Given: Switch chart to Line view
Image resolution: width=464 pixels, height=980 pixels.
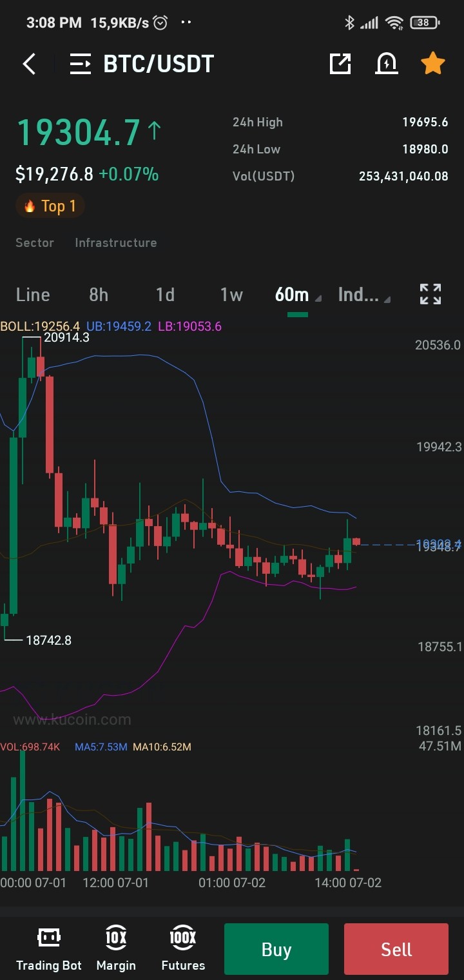Looking at the screenshot, I should pyautogui.click(x=33, y=295).
